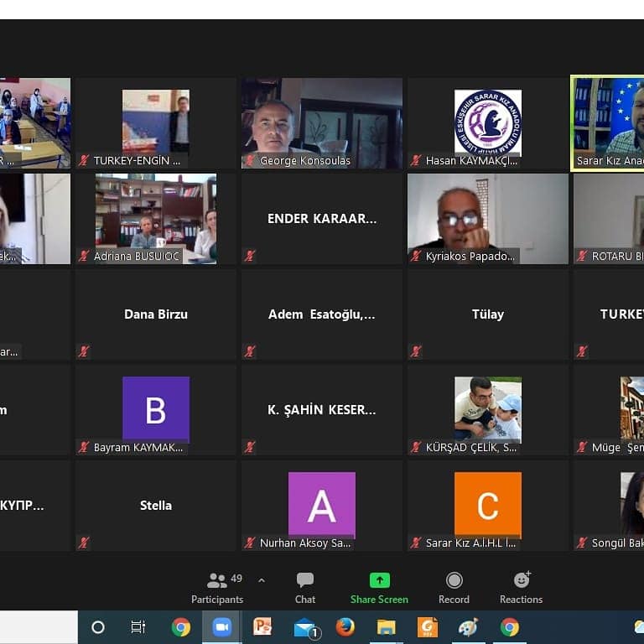Image resolution: width=644 pixels, height=644 pixels.
Task: Click the Task View taskbar button
Action: point(138,627)
